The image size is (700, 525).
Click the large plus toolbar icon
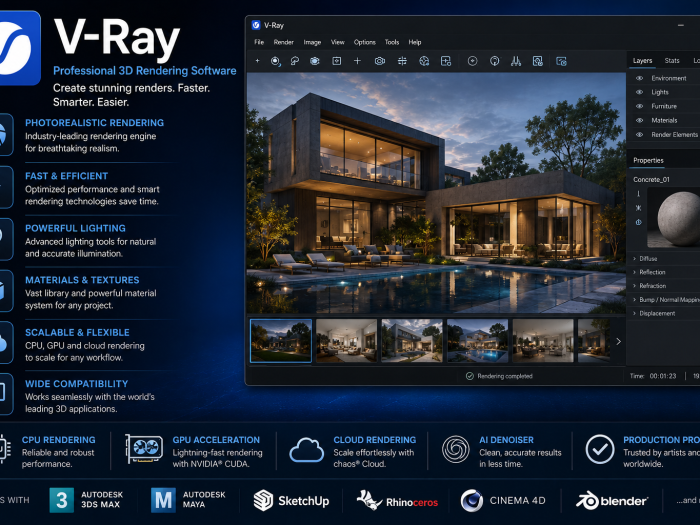357,61
